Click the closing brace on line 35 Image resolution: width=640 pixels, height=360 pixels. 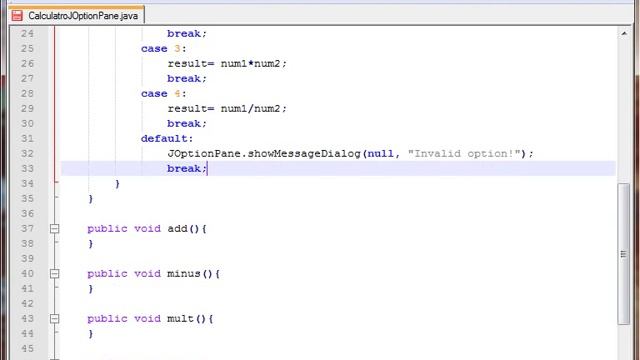pos(91,199)
